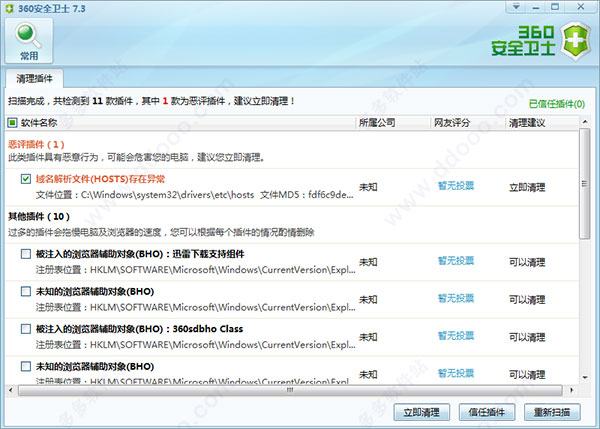This screenshot has width=600, height=429.
Task: Open the title bar dropdown menu arrow
Action: point(516,7)
